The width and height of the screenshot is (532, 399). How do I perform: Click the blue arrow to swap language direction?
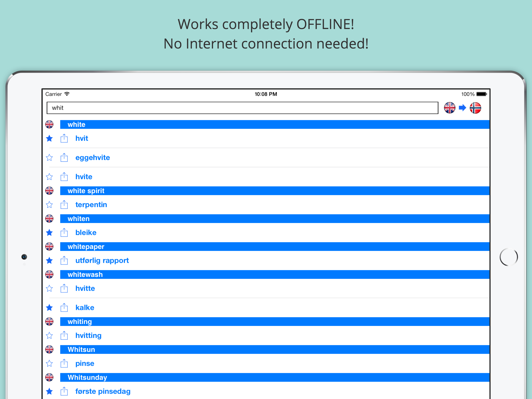pos(462,108)
